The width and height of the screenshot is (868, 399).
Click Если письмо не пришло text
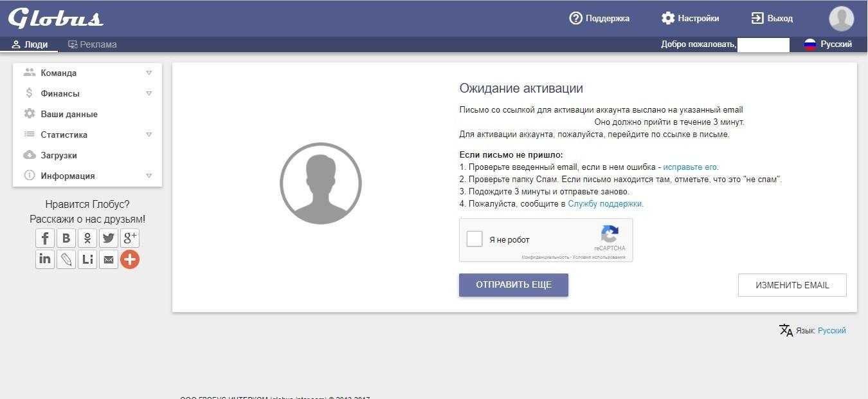[x=511, y=155]
